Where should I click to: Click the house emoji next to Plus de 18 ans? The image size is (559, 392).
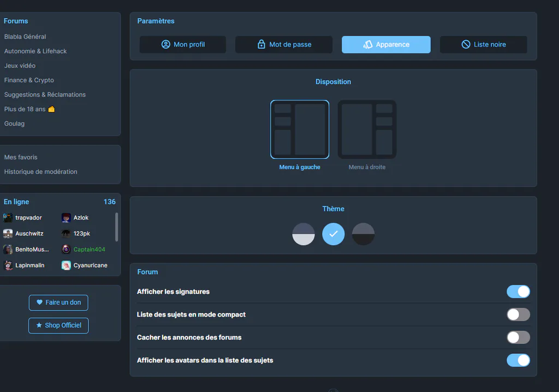[51, 109]
